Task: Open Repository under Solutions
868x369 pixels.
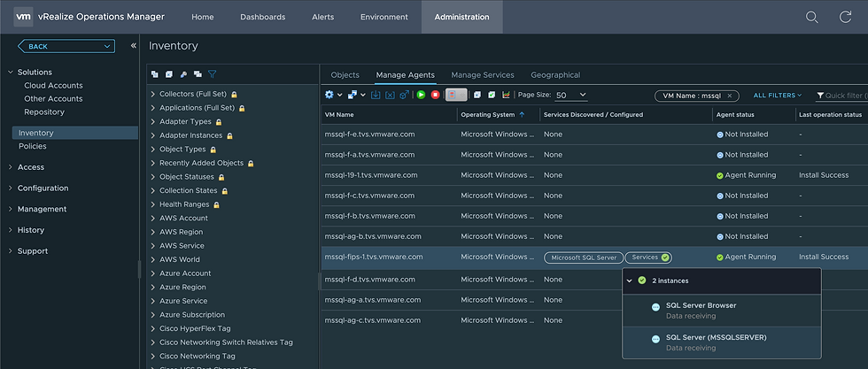Action: pos(44,112)
